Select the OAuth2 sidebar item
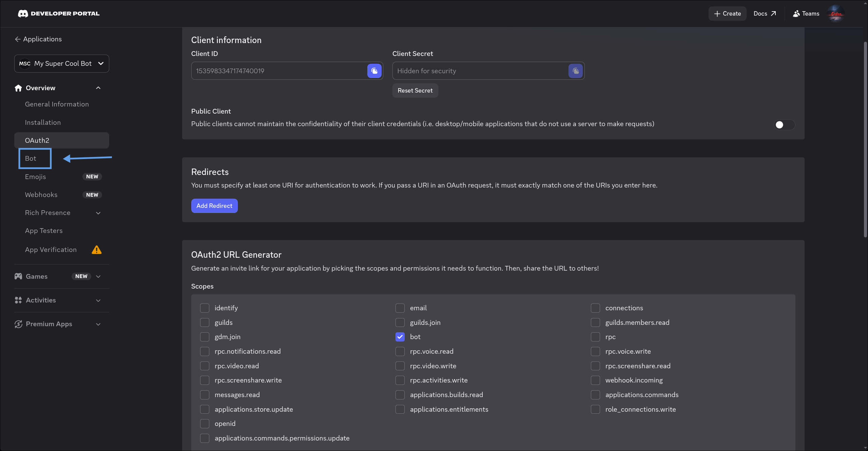This screenshot has height=451, width=868. (x=62, y=140)
